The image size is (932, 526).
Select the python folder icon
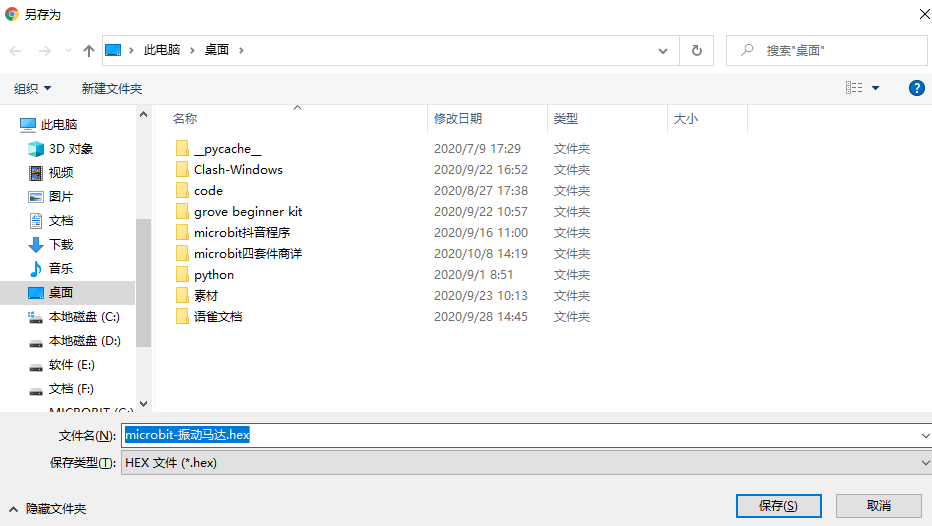[182, 275]
